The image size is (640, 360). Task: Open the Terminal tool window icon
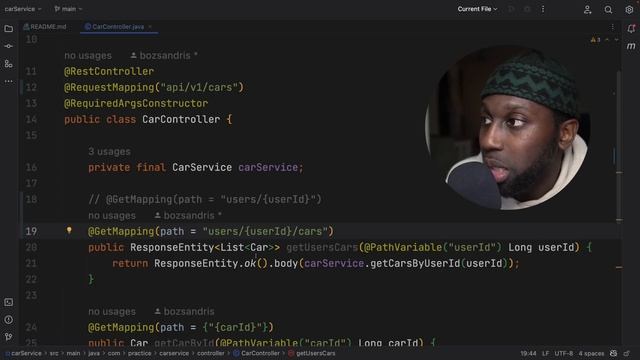pyautogui.click(x=9, y=302)
